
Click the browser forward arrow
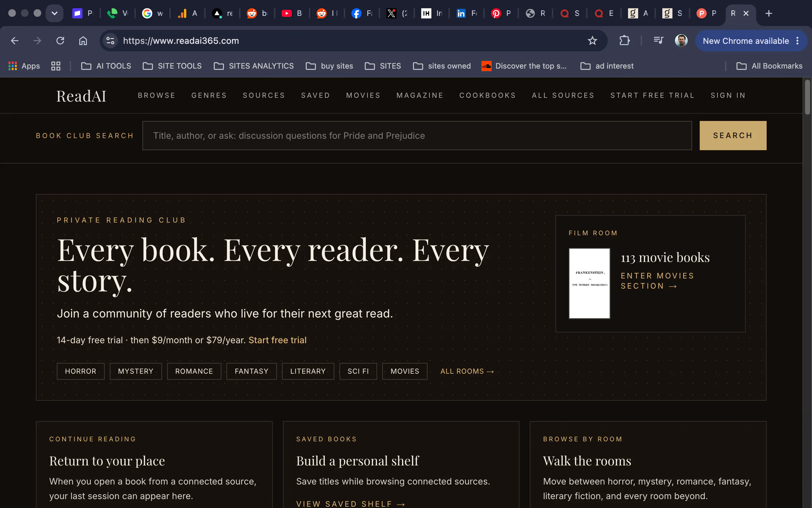pos(37,41)
